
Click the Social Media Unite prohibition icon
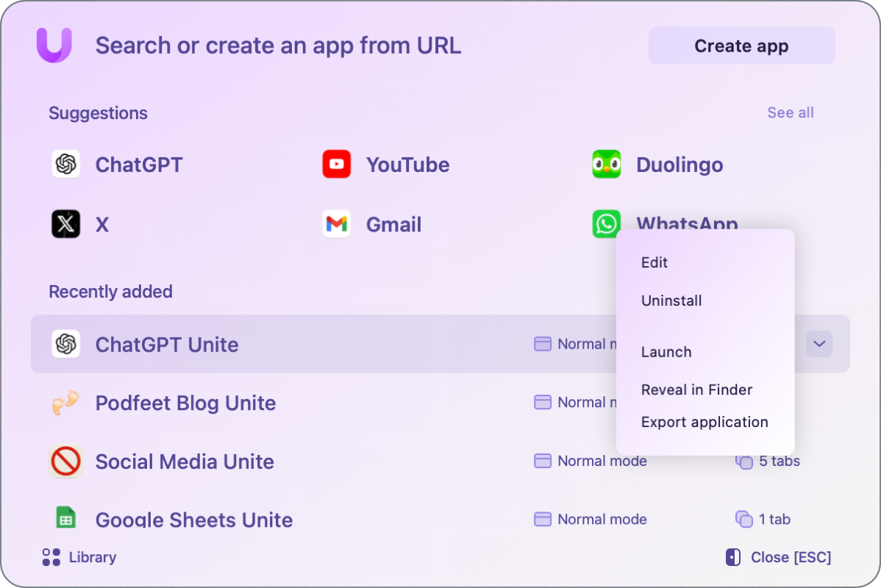pyautogui.click(x=65, y=461)
